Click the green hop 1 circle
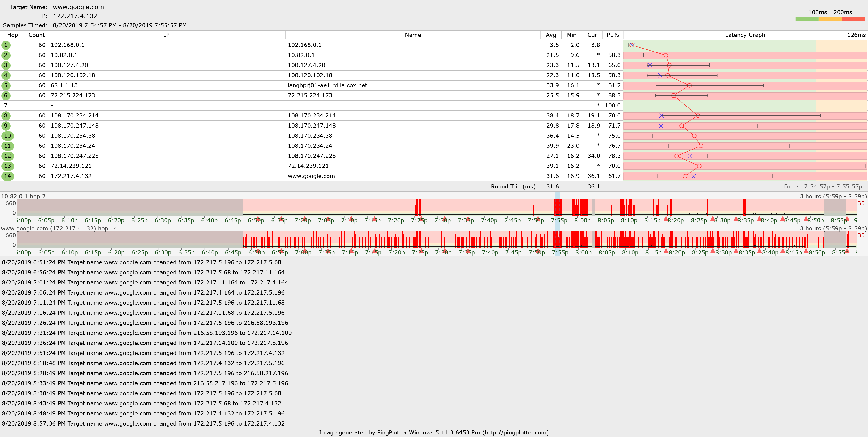868x437 pixels. click(6, 45)
